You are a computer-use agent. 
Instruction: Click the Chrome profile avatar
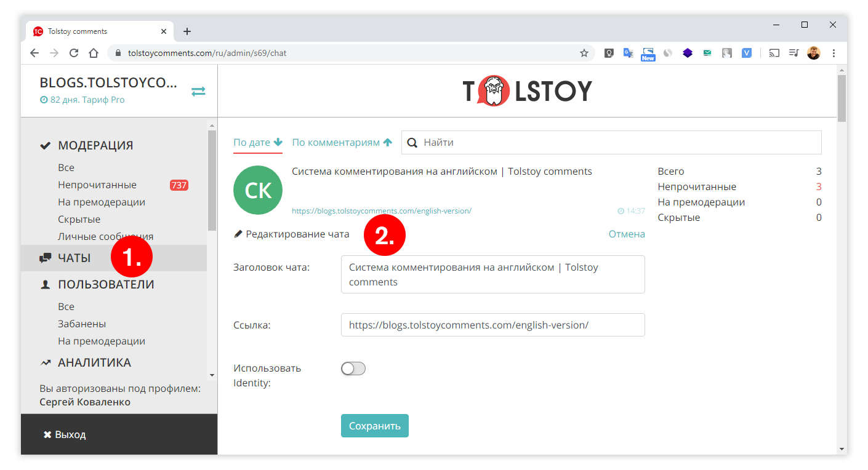coord(814,53)
